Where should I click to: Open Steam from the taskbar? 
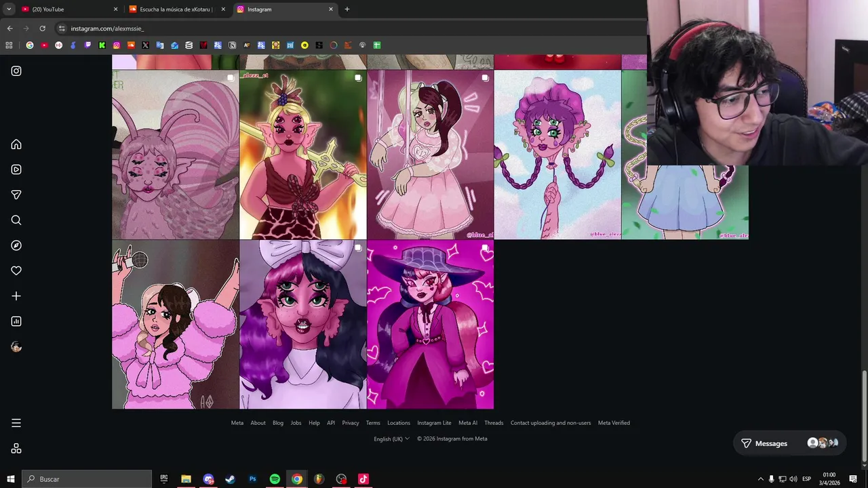tap(230, 479)
